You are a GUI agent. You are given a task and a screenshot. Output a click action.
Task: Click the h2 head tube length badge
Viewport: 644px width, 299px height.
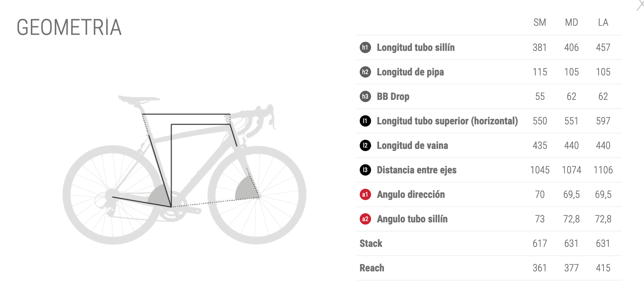[x=365, y=72]
